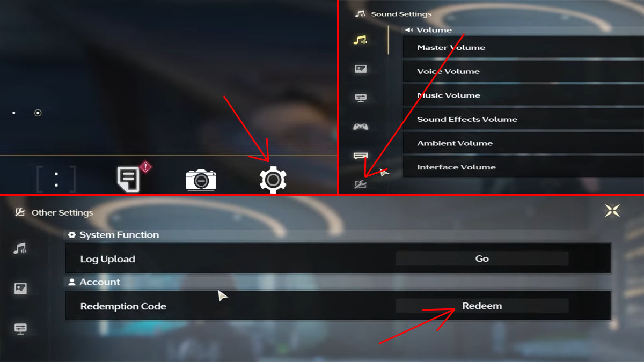The width and height of the screenshot is (644, 362).
Task: Select the gamepad controls icon
Action: [360, 127]
